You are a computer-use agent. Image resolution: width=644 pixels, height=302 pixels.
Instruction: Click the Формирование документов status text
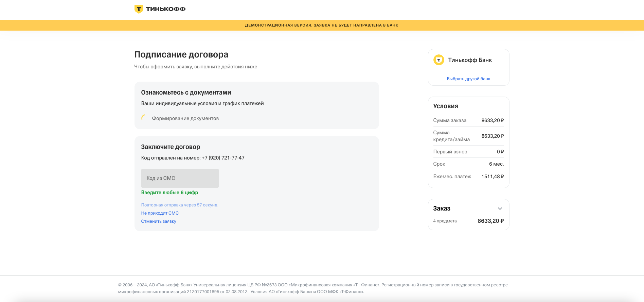[x=185, y=118]
